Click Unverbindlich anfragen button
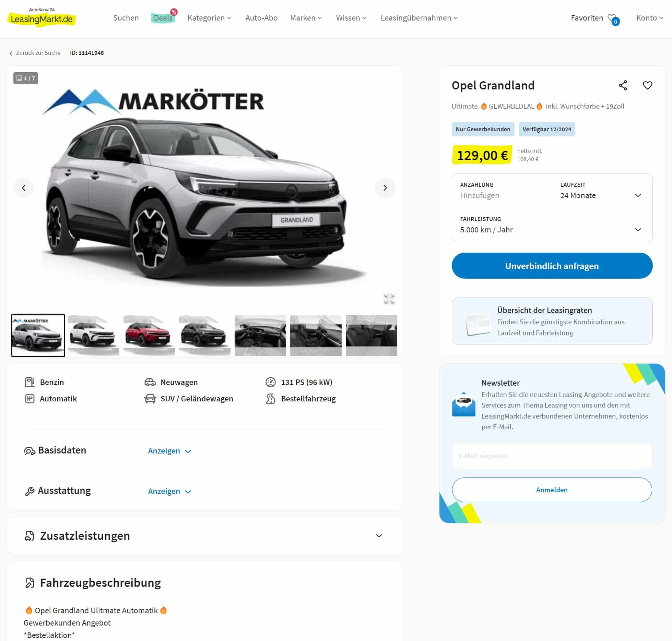This screenshot has width=672, height=641. point(552,266)
